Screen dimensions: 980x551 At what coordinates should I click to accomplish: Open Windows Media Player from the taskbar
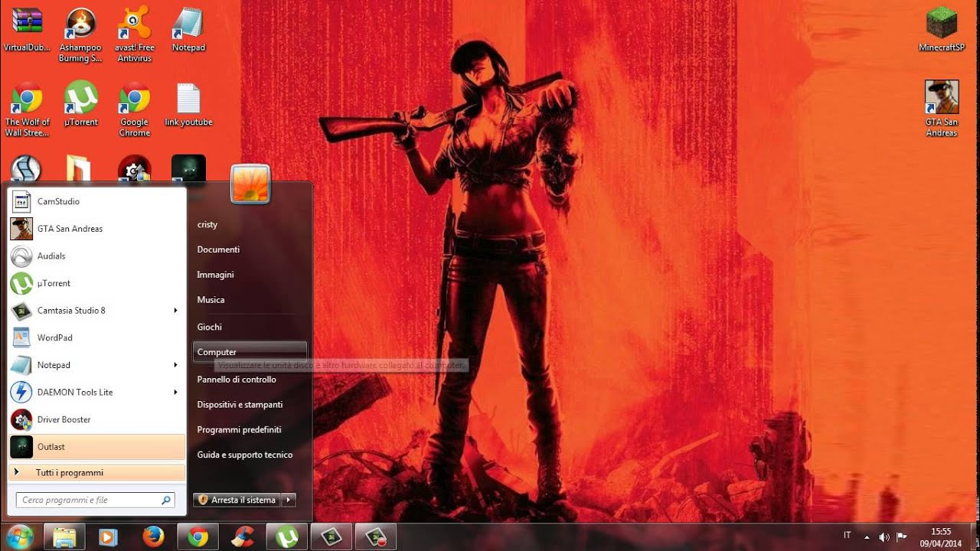click(108, 537)
